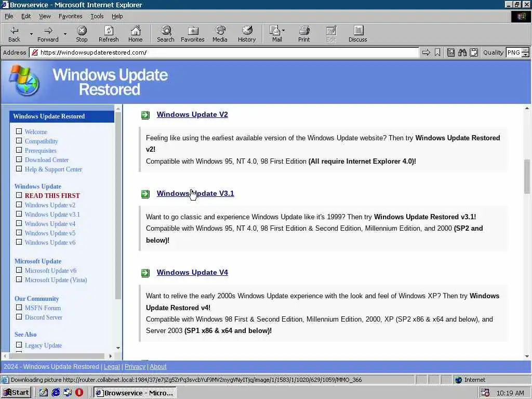Click the sidebar scrollbar down arrow
This screenshot has width=532, height=399.
[x=118, y=348]
